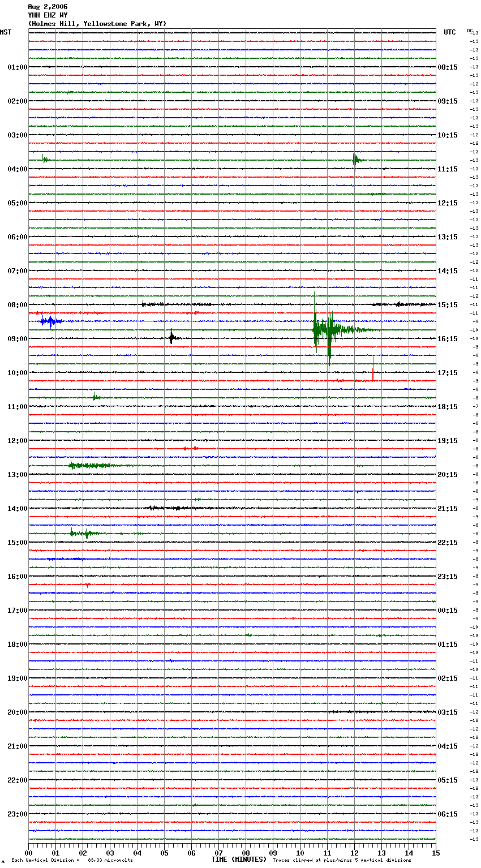Screen dimensions: 481x868
Task: Select the 01:00 MST time label
Action: point(18,67)
